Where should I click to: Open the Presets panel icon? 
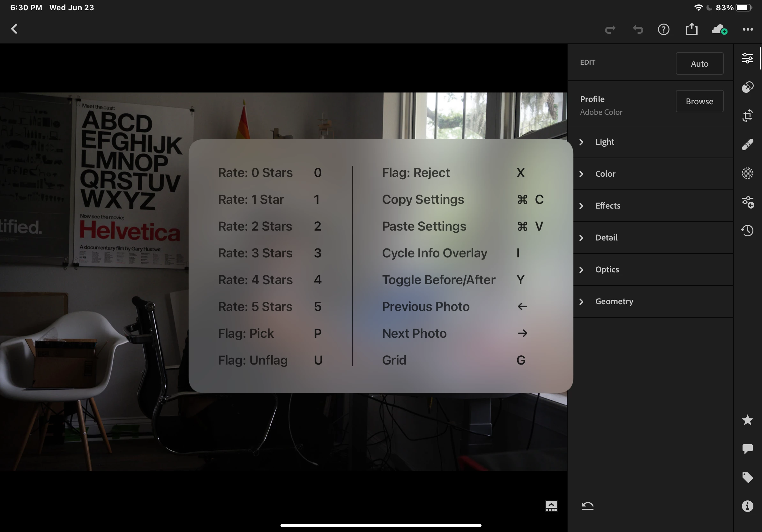click(x=747, y=87)
